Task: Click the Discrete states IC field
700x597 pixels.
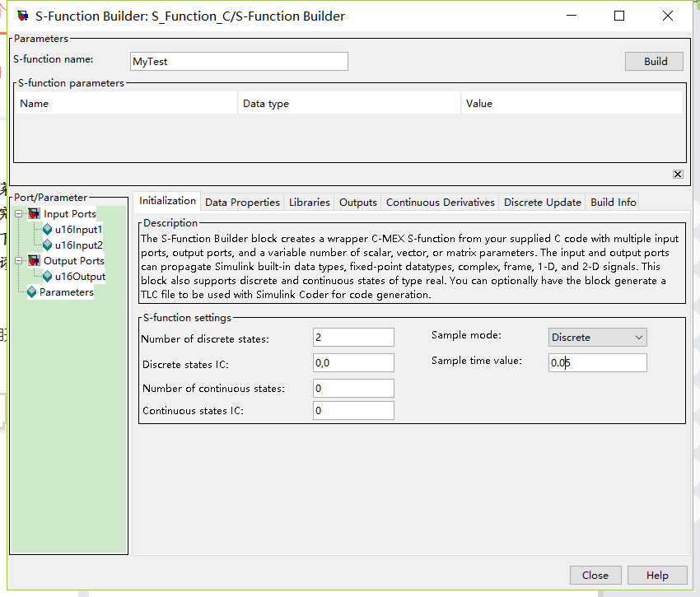Action: click(x=353, y=362)
